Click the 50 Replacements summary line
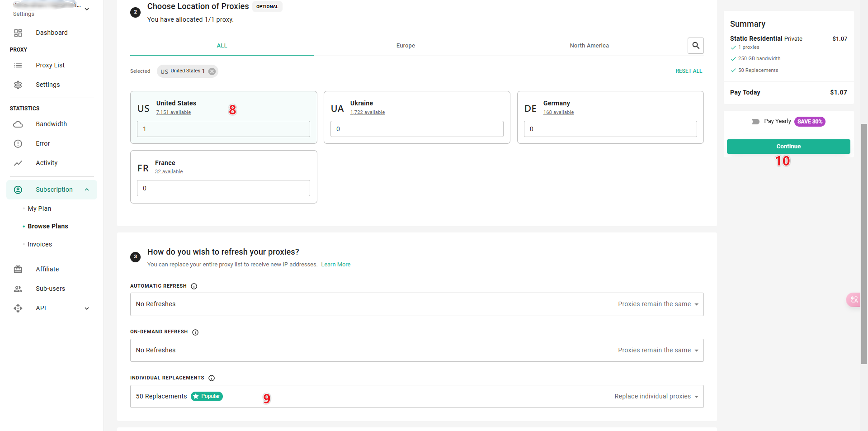Viewport: 868px width, 431px height. point(758,71)
